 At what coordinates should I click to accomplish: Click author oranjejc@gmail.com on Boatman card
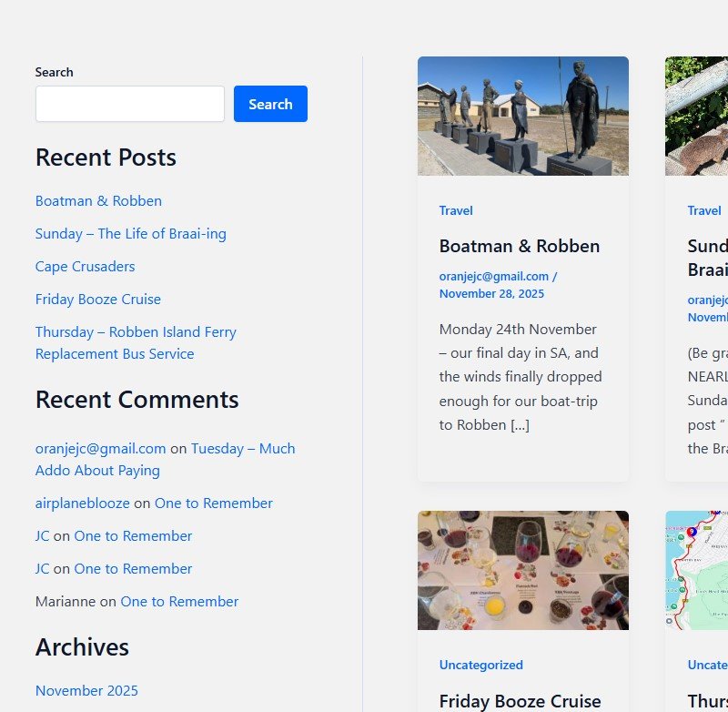coord(493,276)
